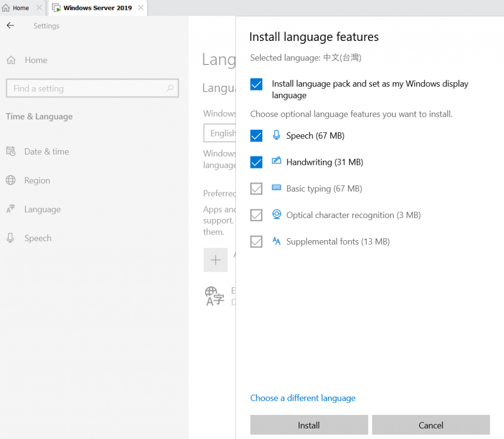
Task: Click the Basic typing (67 MB) label
Action: [324, 188]
